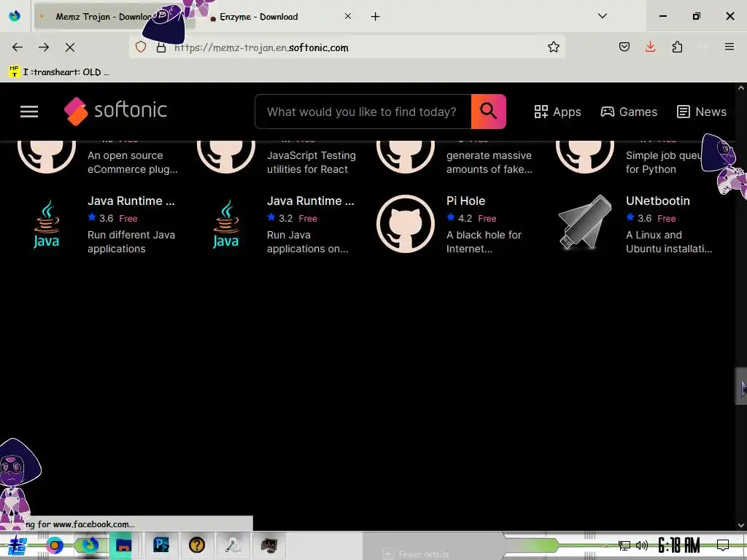Open the notification center icon
Image resolution: width=747 pixels, height=560 pixels.
tap(723, 545)
